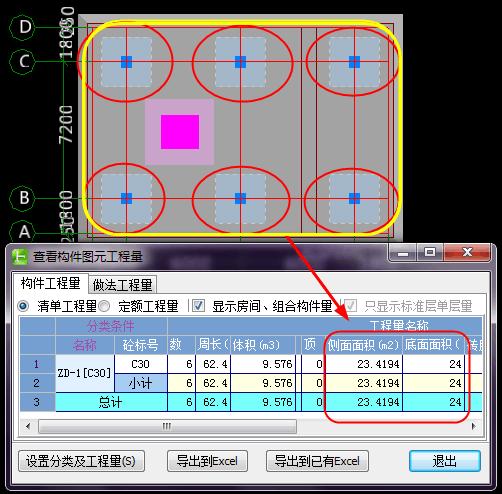502x494 pixels.
Task: Click 设置分类及工程量(S) button
Action: (x=81, y=461)
